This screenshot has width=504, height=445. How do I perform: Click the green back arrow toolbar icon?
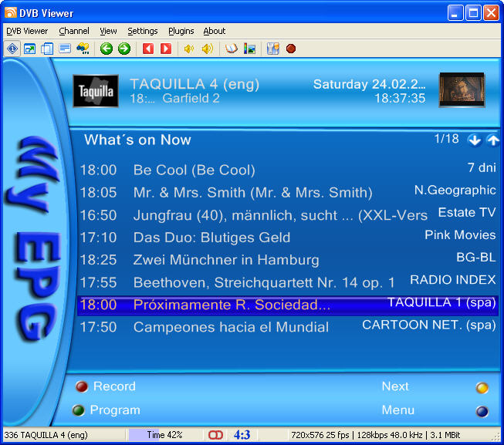107,49
